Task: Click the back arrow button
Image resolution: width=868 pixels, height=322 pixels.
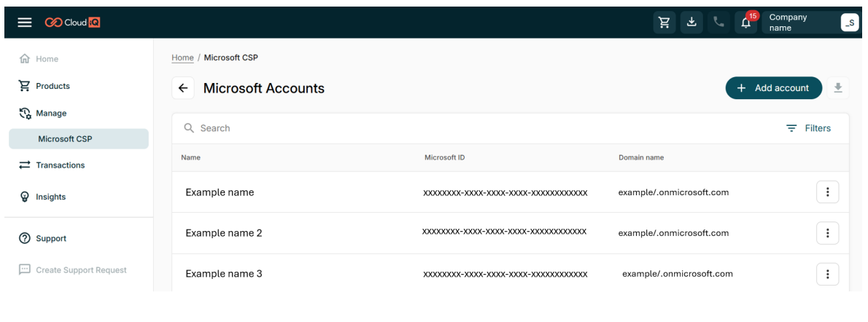Action: 183,88
